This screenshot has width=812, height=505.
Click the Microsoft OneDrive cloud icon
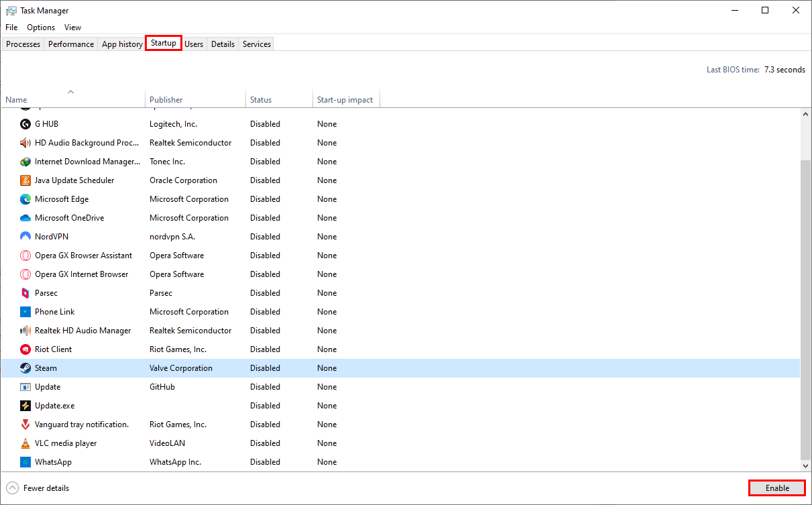point(25,218)
